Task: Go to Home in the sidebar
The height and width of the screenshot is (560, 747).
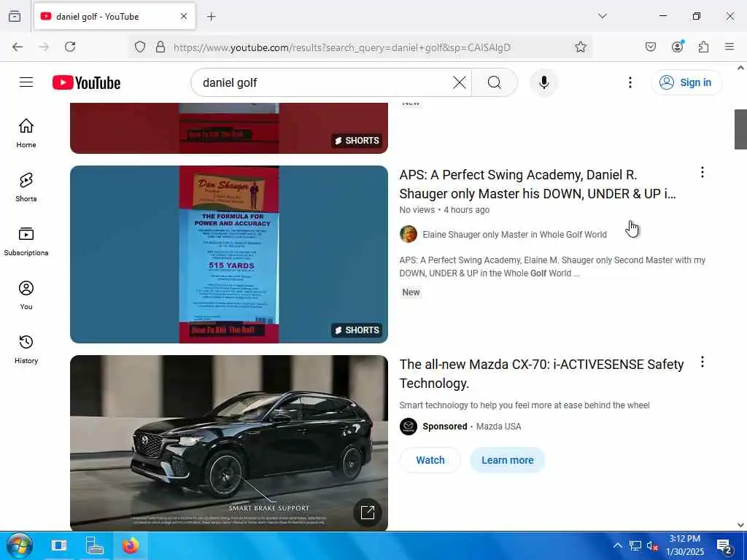Action: coord(26,133)
